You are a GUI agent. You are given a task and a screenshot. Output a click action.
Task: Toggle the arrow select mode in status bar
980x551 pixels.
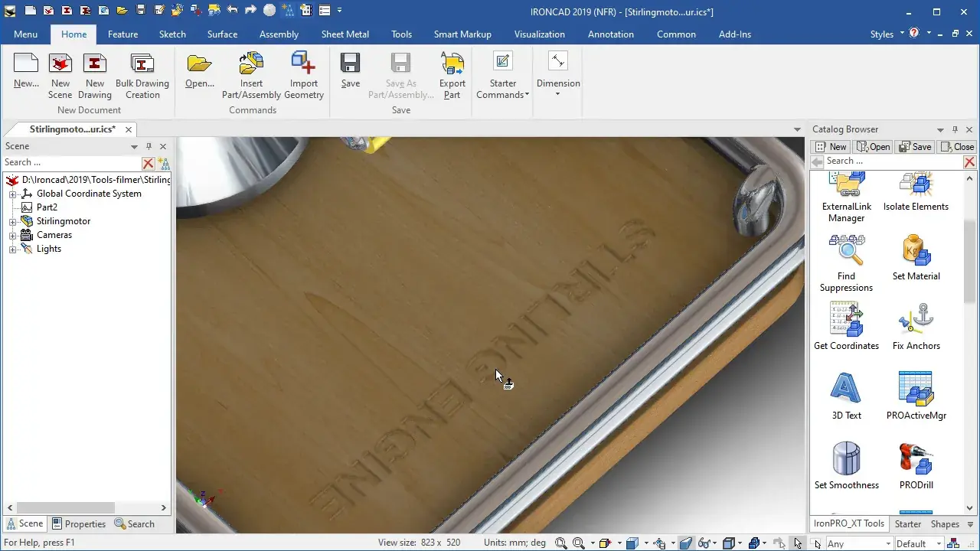click(798, 543)
